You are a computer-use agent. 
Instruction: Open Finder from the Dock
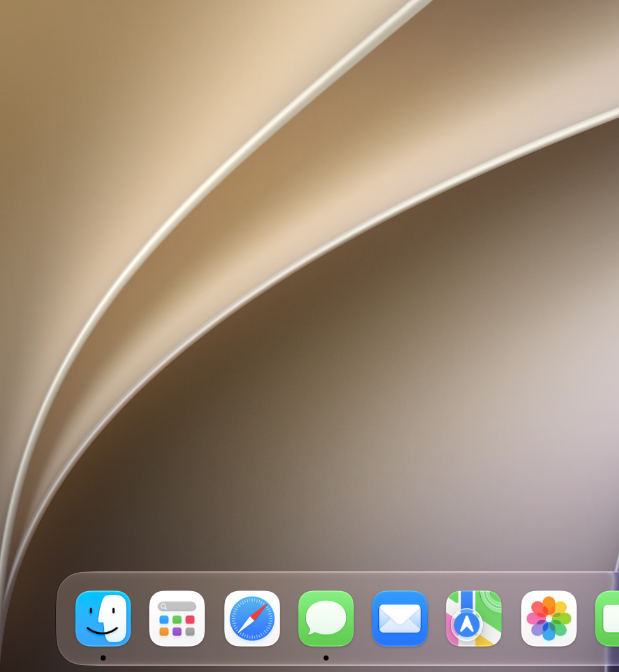[x=103, y=618]
